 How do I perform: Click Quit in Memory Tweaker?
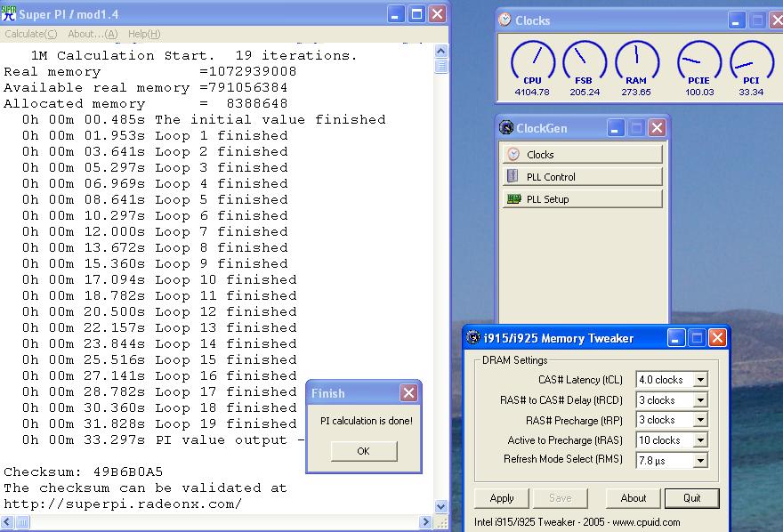coord(692,498)
